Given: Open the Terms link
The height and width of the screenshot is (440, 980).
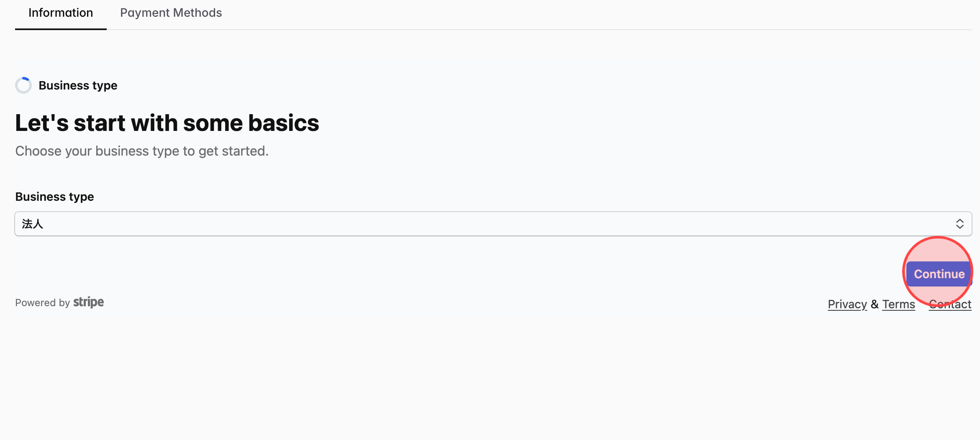Looking at the screenshot, I should pos(898,304).
